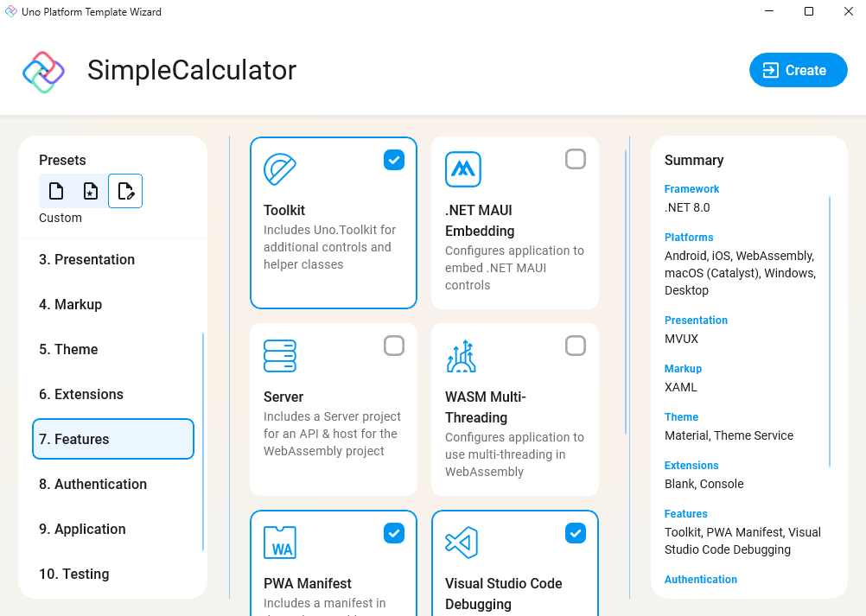Click the Server database icon
866x616 pixels.
coord(280,355)
